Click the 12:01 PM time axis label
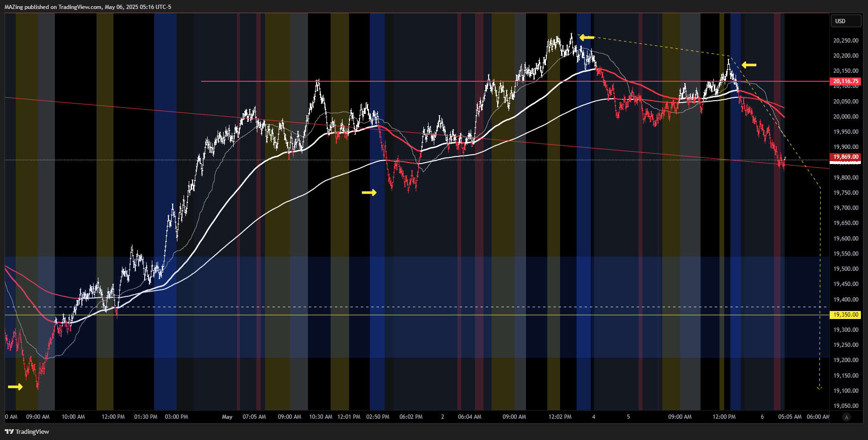Screen dimensions: 868x440 pos(349,417)
